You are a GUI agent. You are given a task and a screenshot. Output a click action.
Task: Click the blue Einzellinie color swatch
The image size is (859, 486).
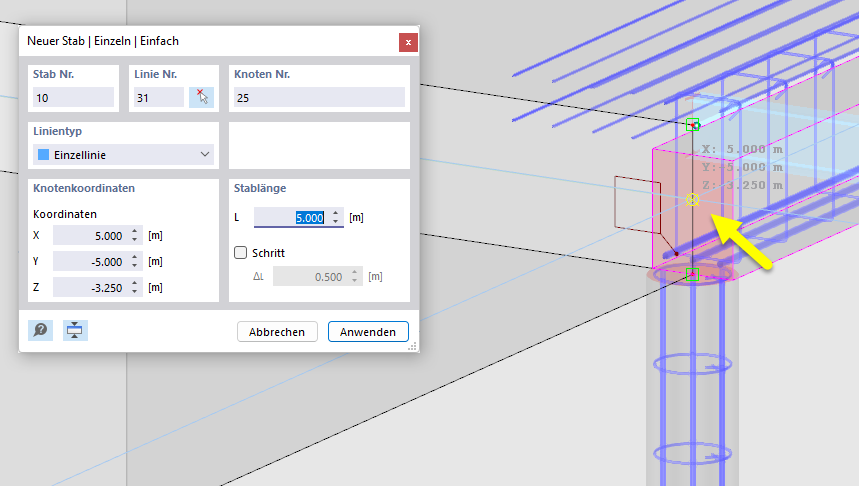click(x=43, y=155)
